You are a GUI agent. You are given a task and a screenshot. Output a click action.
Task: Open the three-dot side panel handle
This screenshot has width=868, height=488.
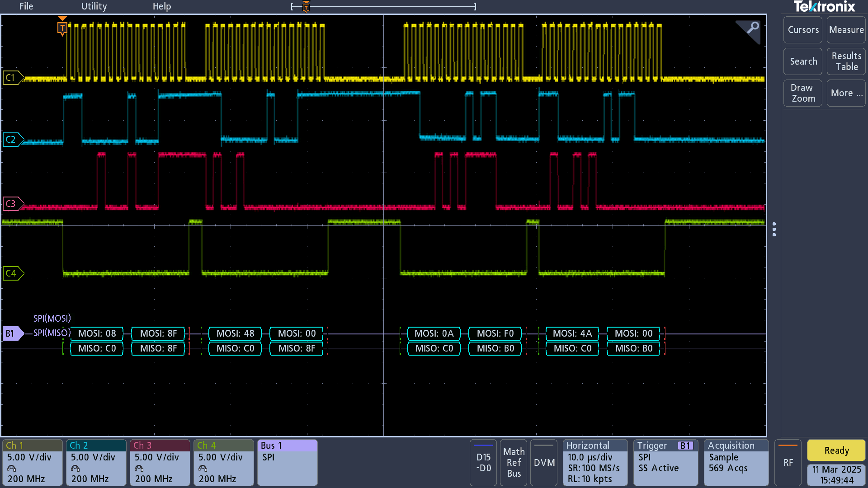774,230
